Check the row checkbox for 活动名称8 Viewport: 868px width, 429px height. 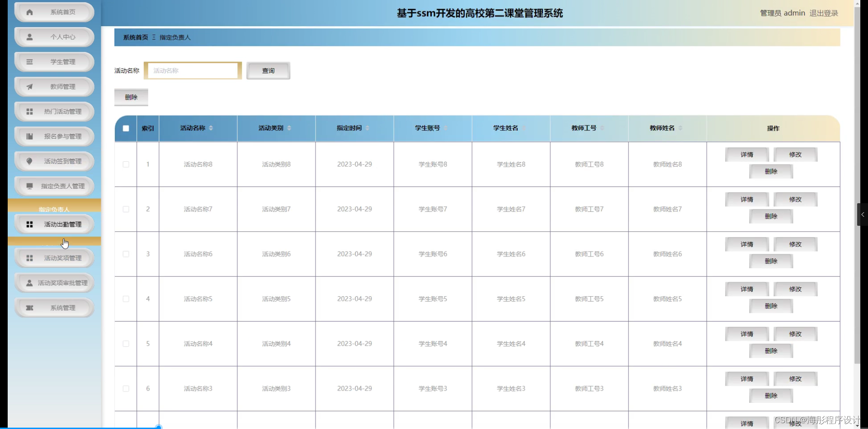[x=125, y=164]
